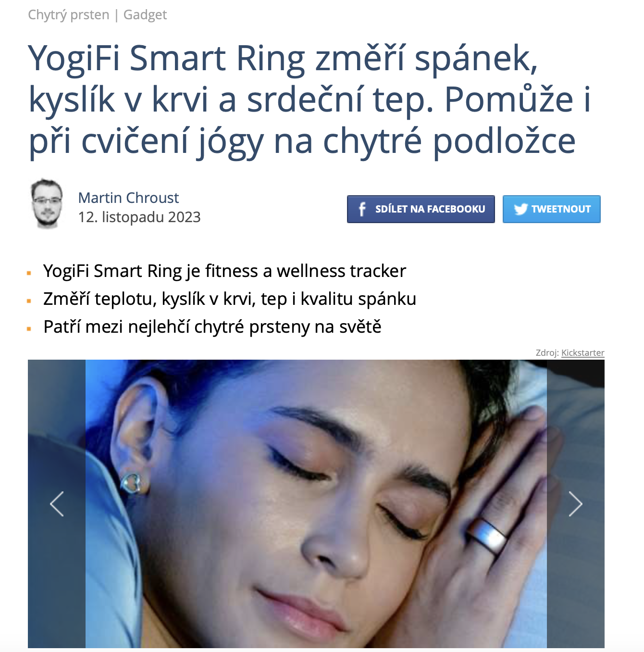The height and width of the screenshot is (652, 644).
Task: Open the sleeping woman gallery photo
Action: point(316,504)
